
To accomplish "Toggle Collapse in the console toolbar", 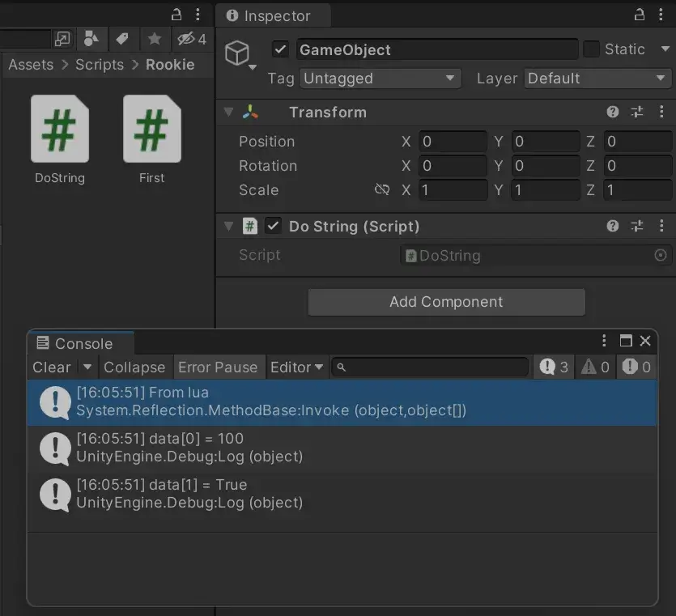I will click(x=134, y=367).
